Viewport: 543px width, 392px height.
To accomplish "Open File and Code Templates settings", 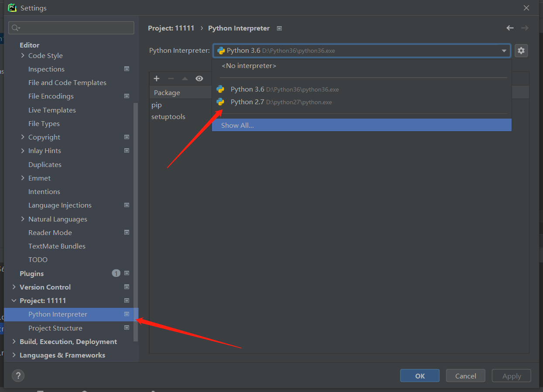I will pos(67,82).
